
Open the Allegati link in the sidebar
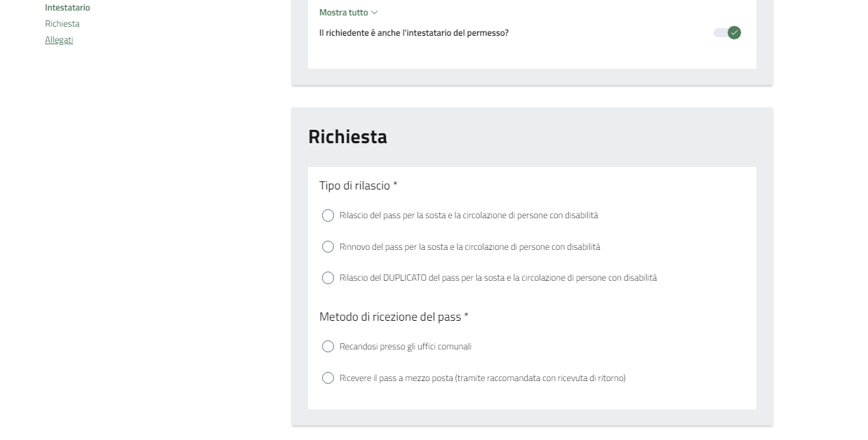(x=59, y=40)
